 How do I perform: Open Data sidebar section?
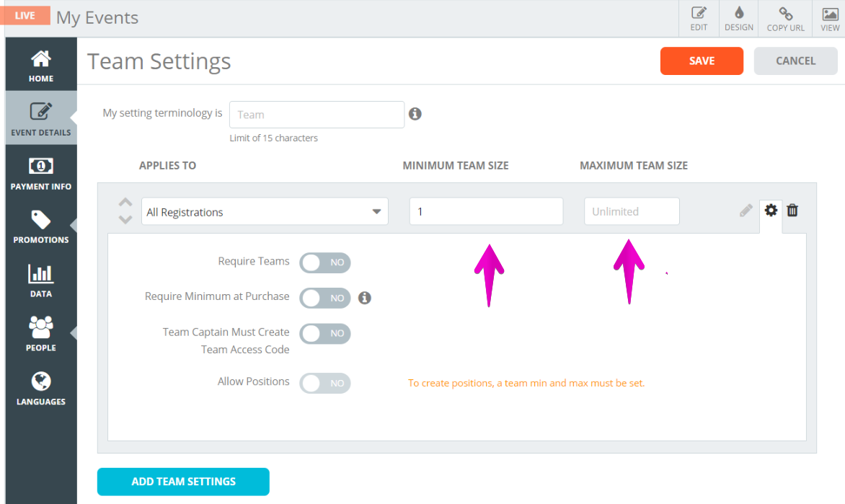[41, 280]
